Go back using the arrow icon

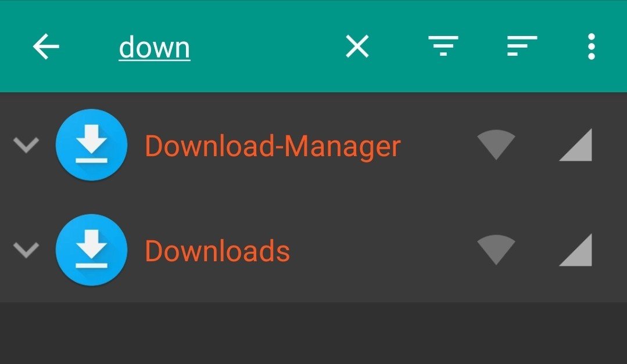[46, 46]
